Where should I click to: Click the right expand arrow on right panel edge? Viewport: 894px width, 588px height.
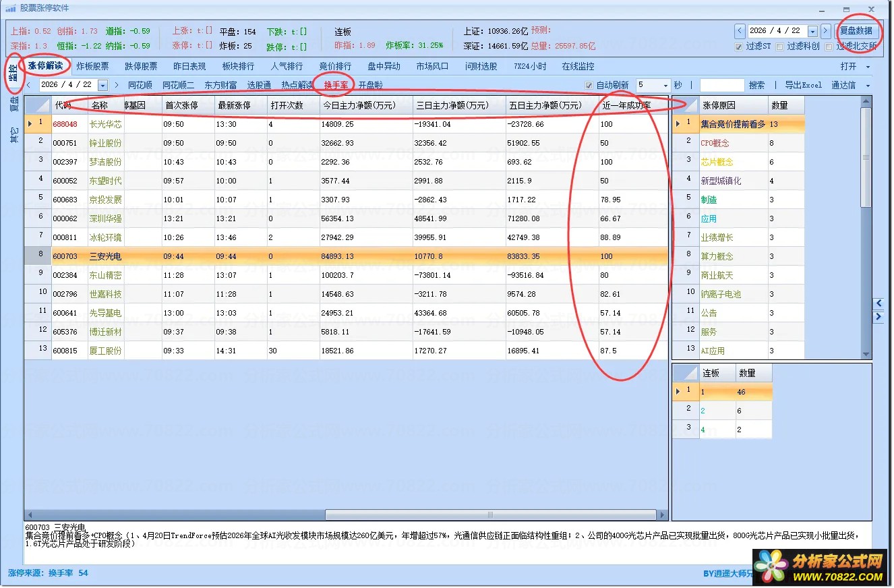(x=878, y=317)
